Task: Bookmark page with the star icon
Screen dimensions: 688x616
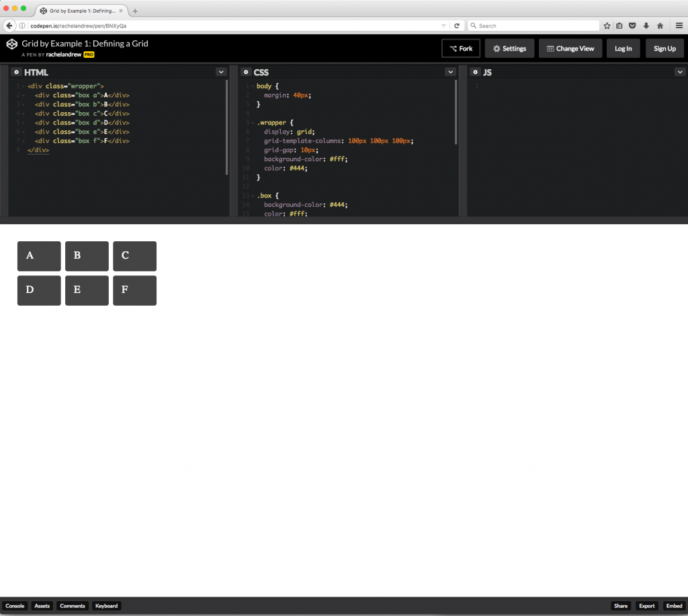Action: coord(607,26)
